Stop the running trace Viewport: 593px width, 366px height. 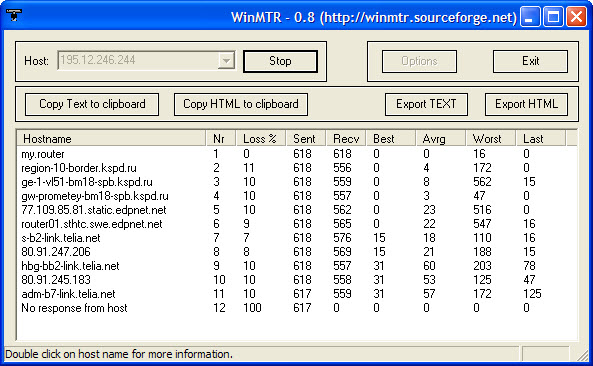tap(280, 61)
